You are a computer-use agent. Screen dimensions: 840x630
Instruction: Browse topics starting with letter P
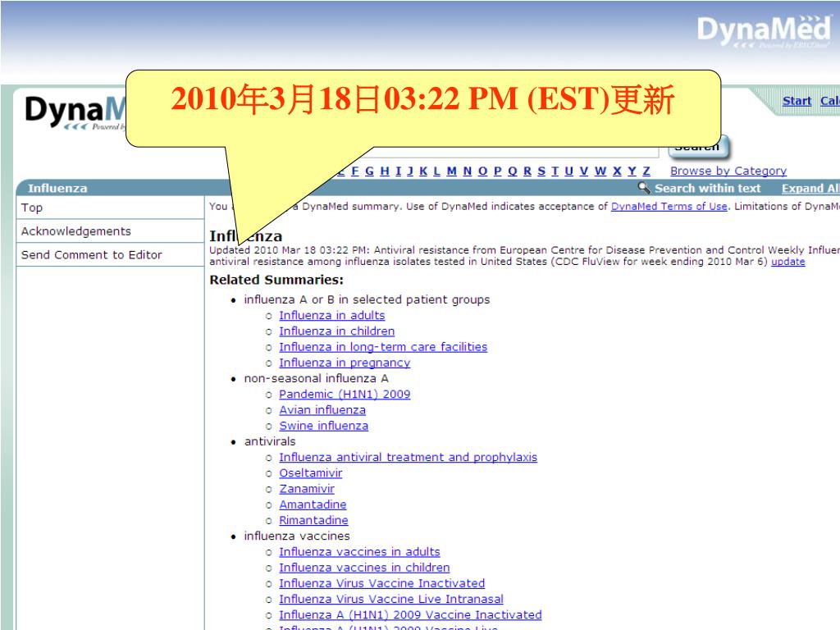[x=498, y=171]
